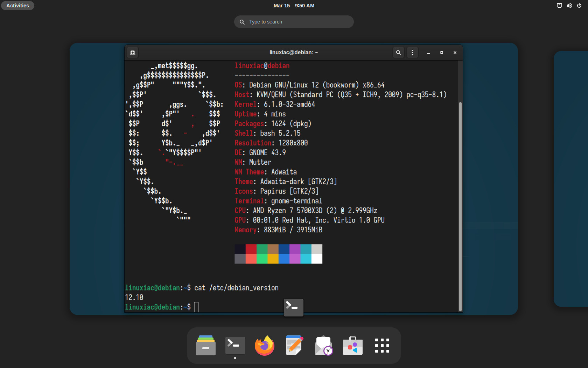Close the terminal window

coord(455,53)
